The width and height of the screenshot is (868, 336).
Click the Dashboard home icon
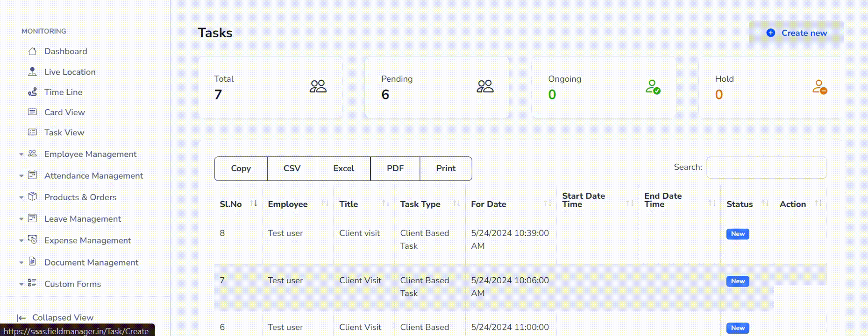pyautogui.click(x=32, y=51)
